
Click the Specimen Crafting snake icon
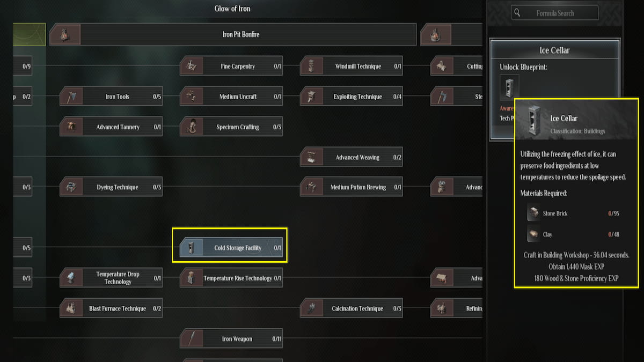coord(192,127)
